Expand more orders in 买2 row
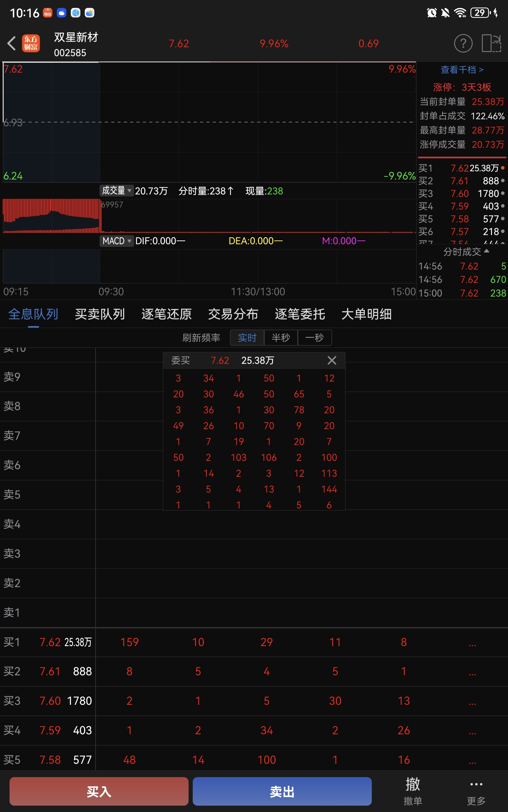 click(x=472, y=674)
